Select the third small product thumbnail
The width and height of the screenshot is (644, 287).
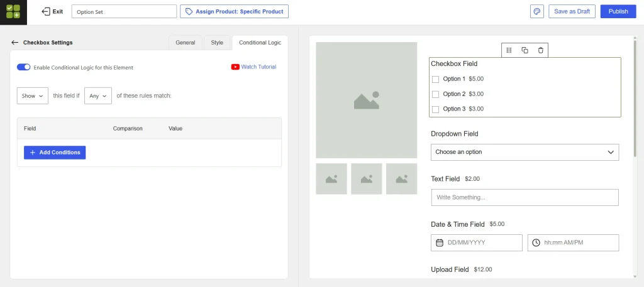pos(402,179)
